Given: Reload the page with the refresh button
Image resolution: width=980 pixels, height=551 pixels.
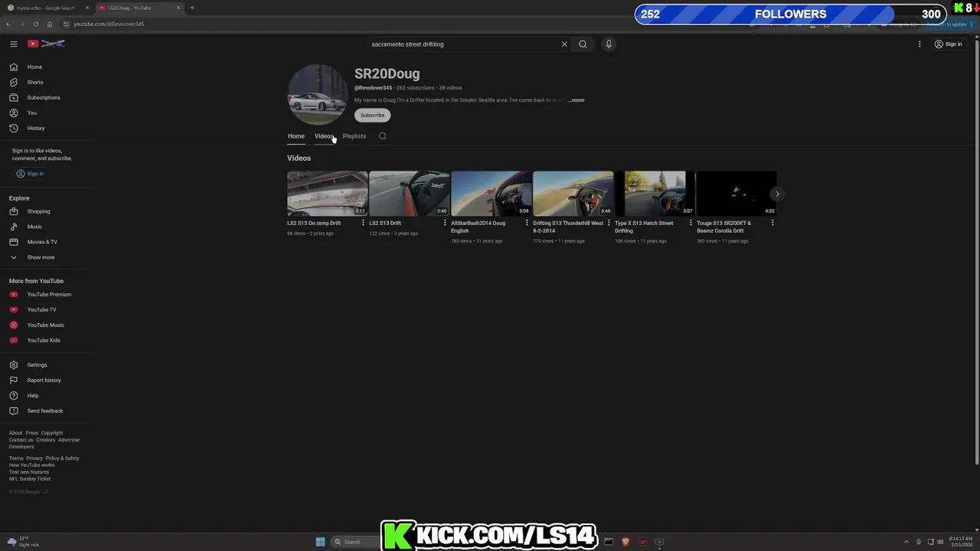Looking at the screenshot, I should click(35, 24).
